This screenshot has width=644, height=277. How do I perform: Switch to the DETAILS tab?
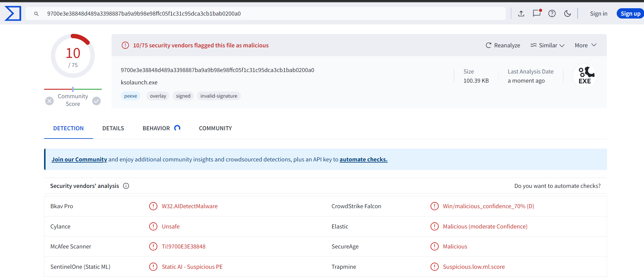[x=113, y=128]
